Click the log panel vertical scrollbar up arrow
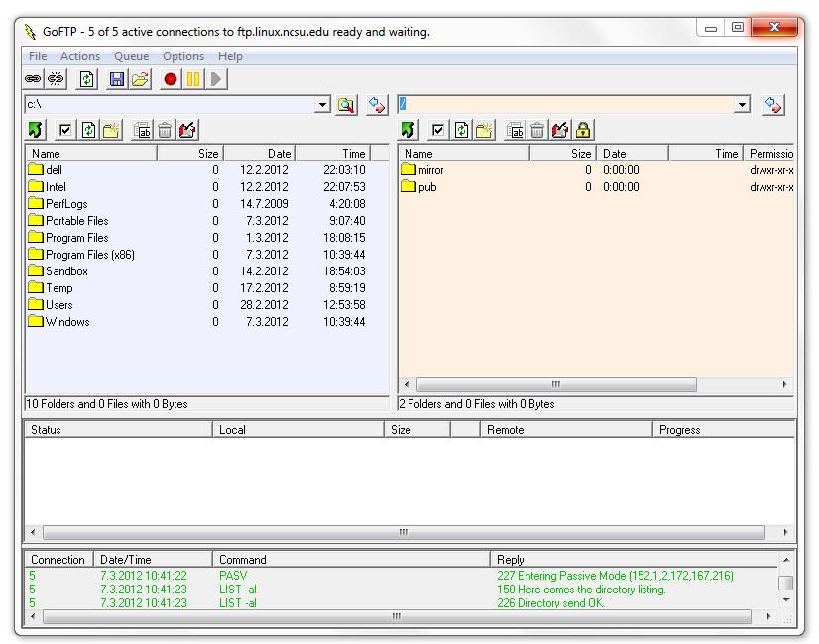This screenshot has height=644, width=819. pos(786,560)
